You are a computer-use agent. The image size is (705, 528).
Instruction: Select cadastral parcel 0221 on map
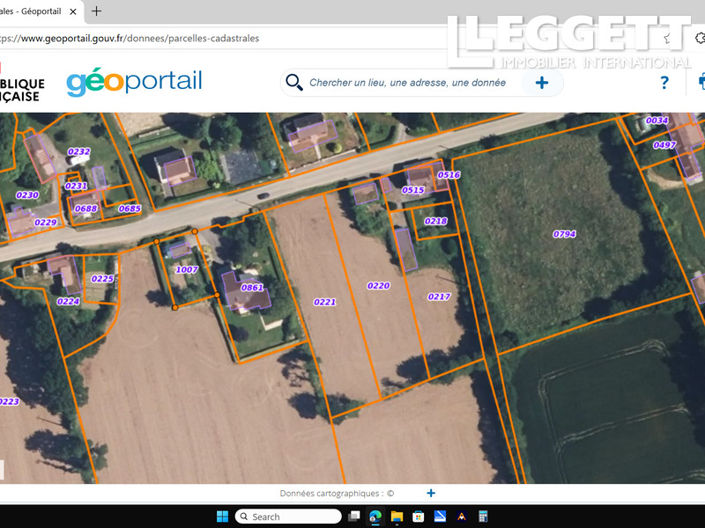coord(324,301)
